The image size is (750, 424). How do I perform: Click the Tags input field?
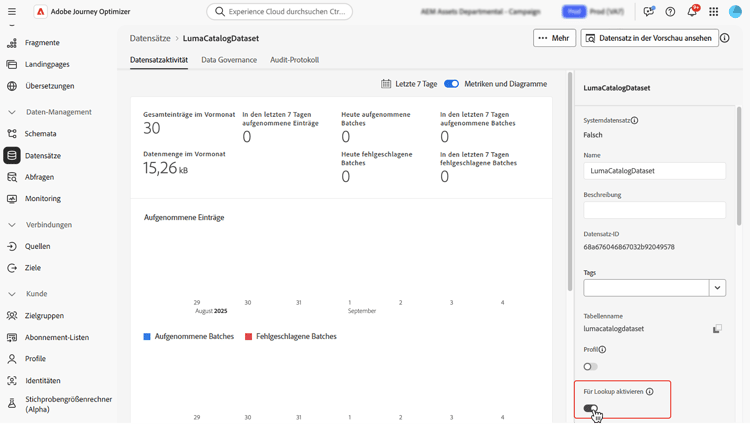(x=646, y=288)
